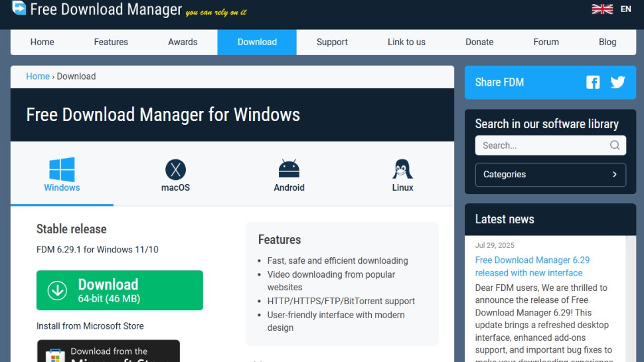
Task: Open the FDM 6.29 release news link
Action: point(532,266)
